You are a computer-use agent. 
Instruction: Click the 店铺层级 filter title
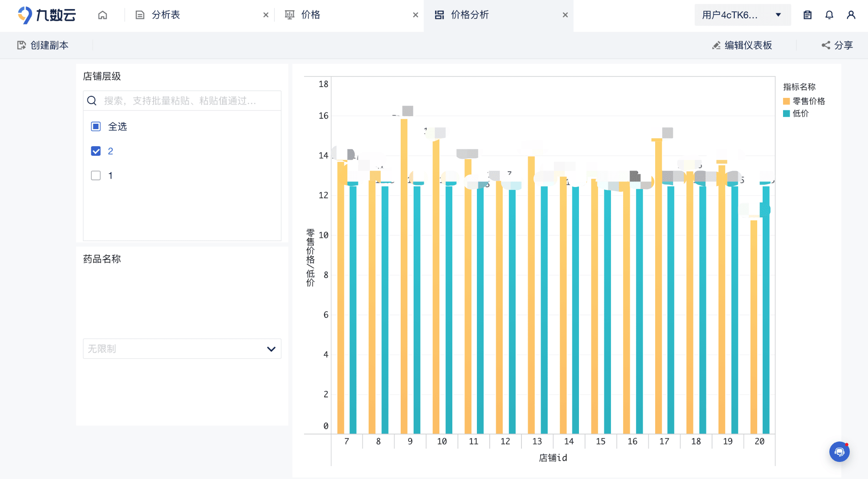click(102, 76)
